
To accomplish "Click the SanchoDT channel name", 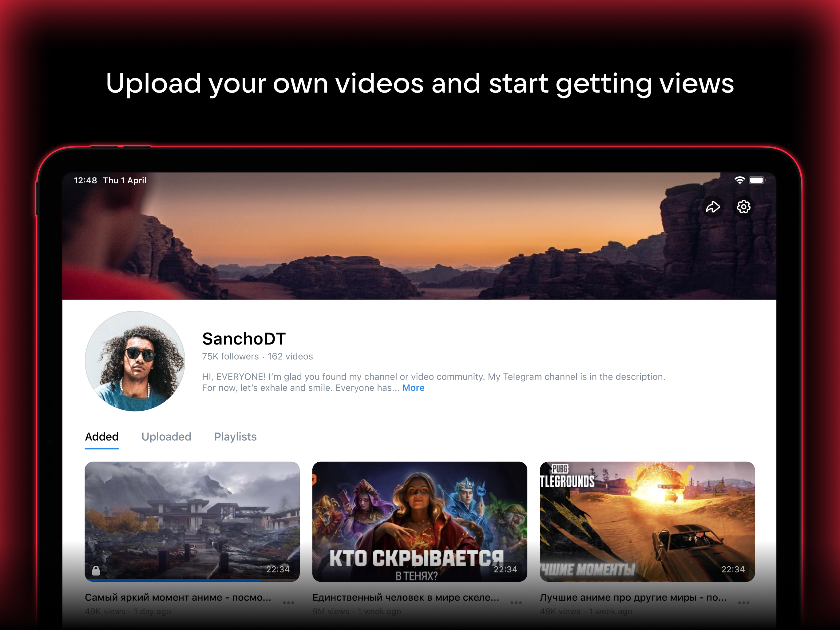I will coord(244,339).
